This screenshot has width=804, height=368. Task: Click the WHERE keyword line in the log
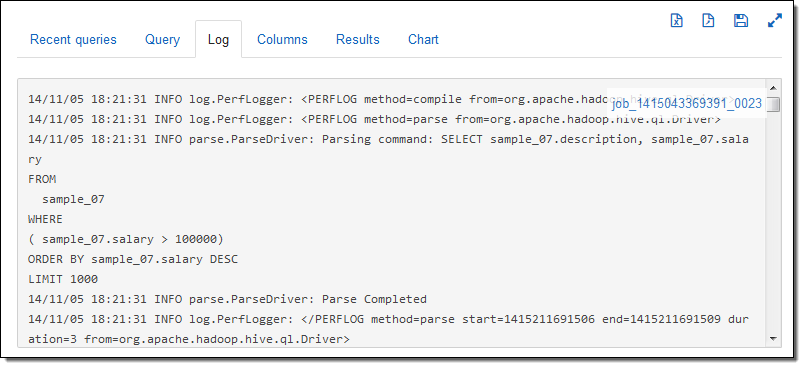pyautogui.click(x=46, y=219)
